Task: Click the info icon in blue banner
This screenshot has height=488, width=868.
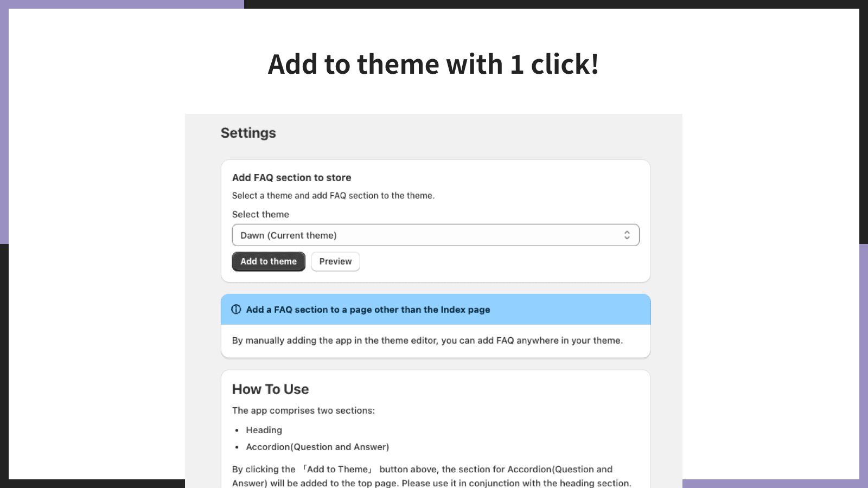Action: [x=236, y=310]
